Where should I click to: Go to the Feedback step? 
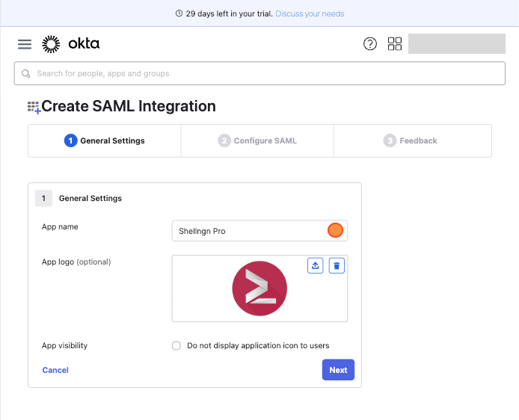[413, 141]
